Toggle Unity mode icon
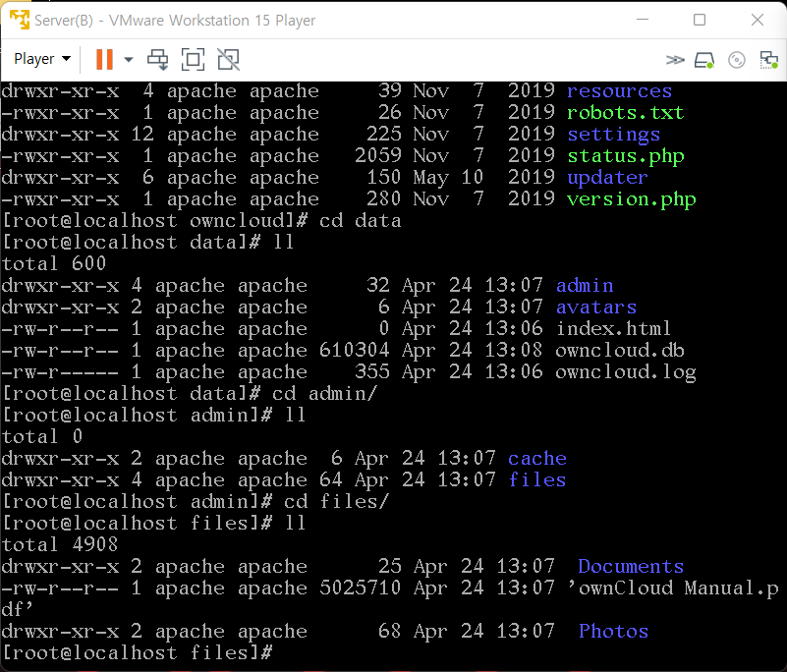787x672 pixels. pos(228,59)
